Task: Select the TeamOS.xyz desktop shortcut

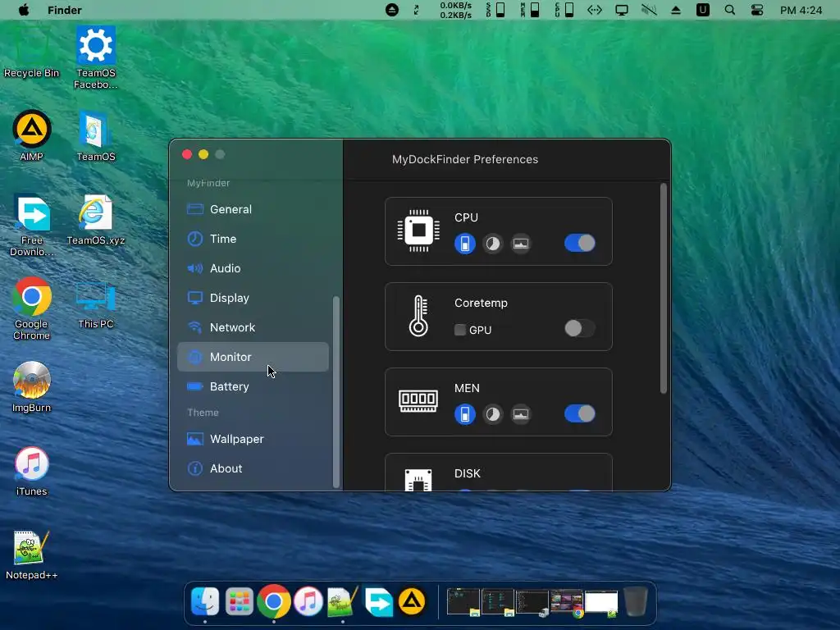Action: [96, 220]
